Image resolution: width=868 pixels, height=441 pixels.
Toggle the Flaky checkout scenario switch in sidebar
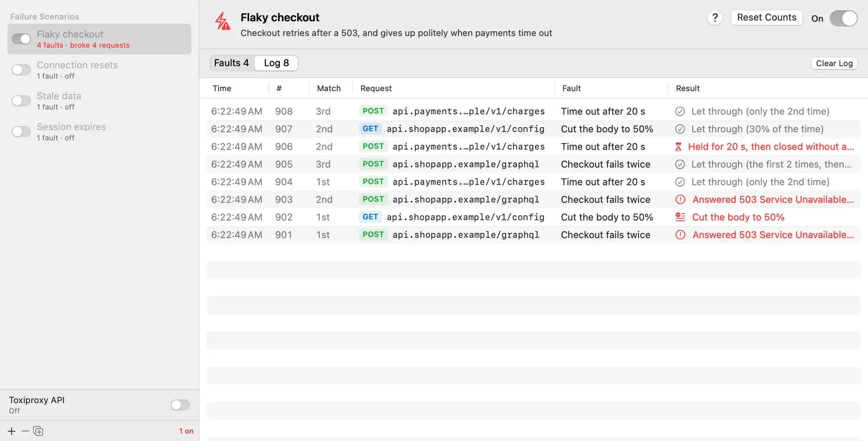coord(21,39)
